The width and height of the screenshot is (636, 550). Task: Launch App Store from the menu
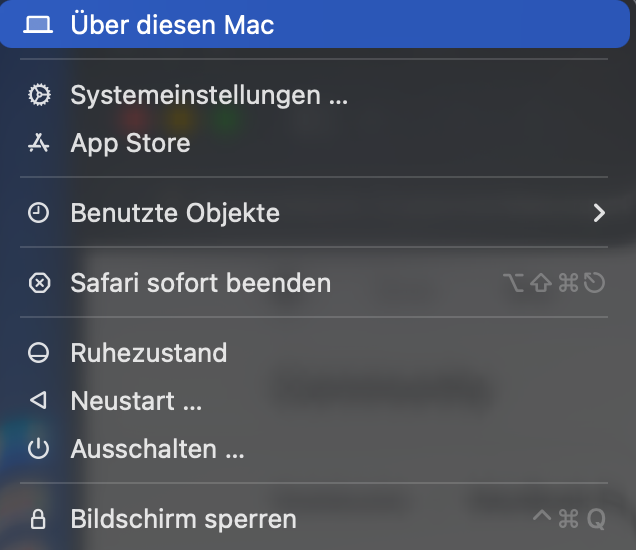(x=130, y=143)
